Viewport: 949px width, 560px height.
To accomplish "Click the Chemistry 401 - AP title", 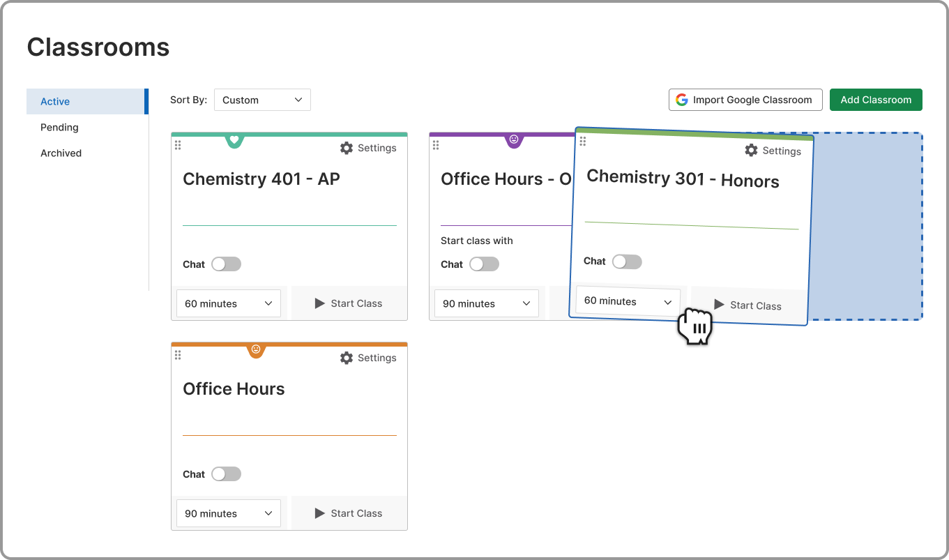I will tap(261, 179).
